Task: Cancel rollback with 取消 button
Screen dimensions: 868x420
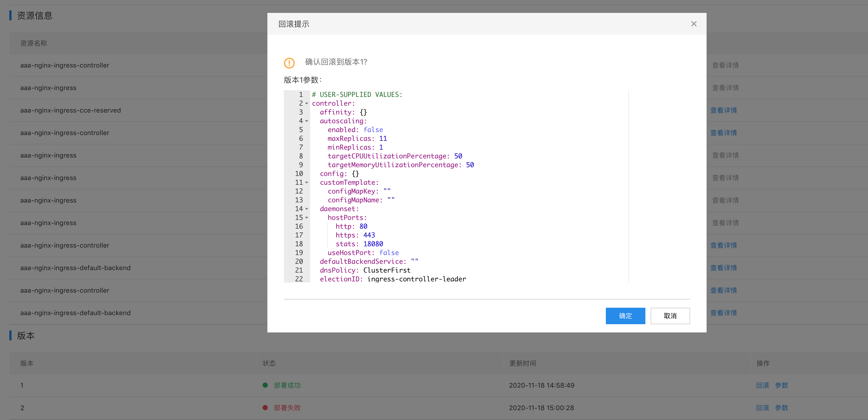Action: [x=670, y=316]
